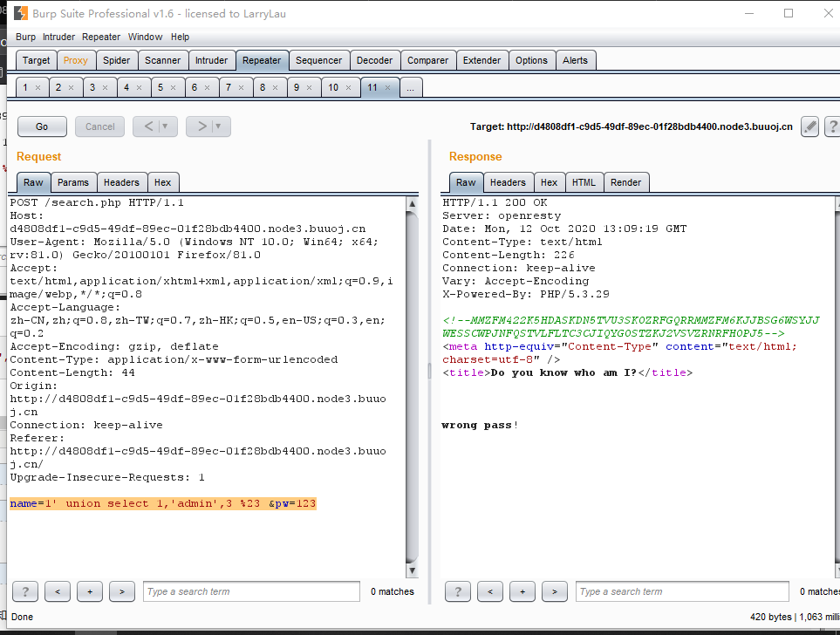
Task: Click the highlighted name= POST body line
Action: [163, 503]
